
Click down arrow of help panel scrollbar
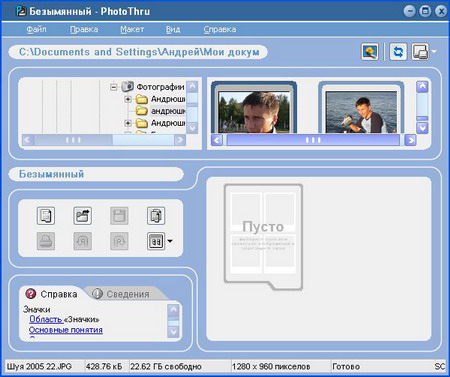tap(173, 332)
